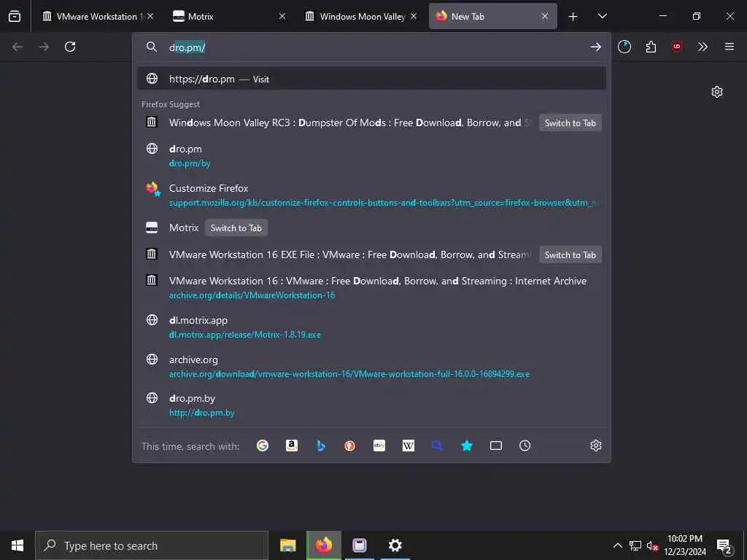Close the Motrix tab

click(282, 16)
